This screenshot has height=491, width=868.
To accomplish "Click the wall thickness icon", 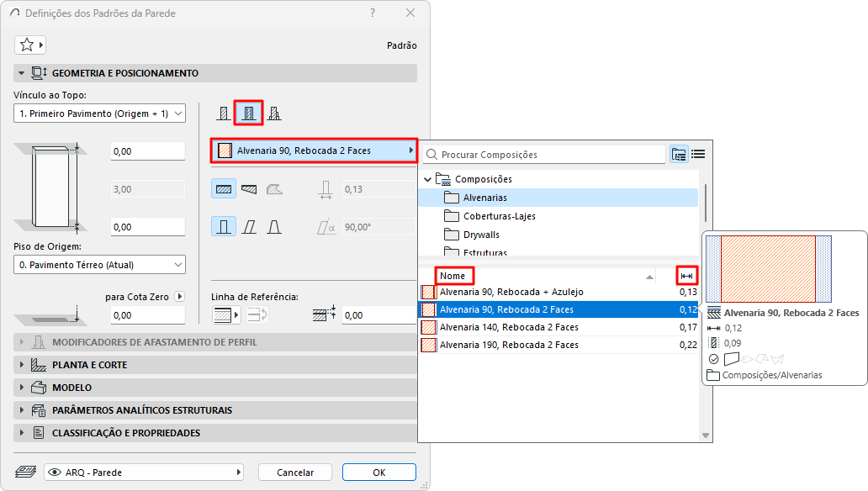I will pyautogui.click(x=325, y=189).
